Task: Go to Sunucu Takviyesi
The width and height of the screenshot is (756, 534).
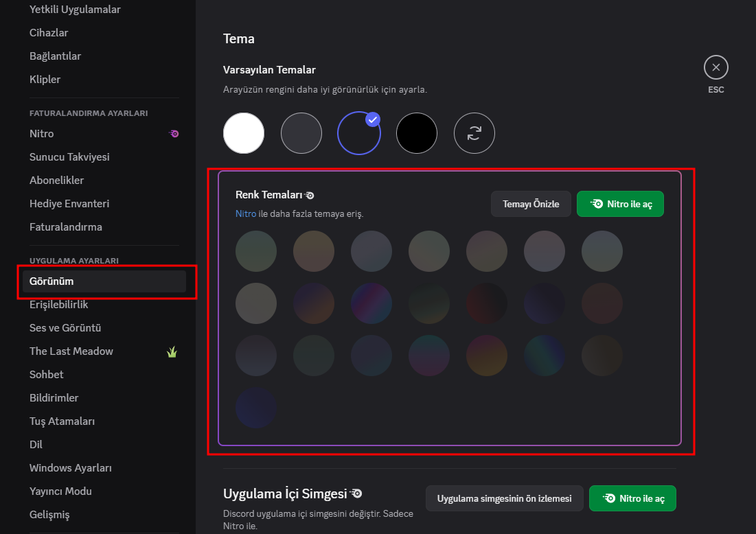Action: 69,156
